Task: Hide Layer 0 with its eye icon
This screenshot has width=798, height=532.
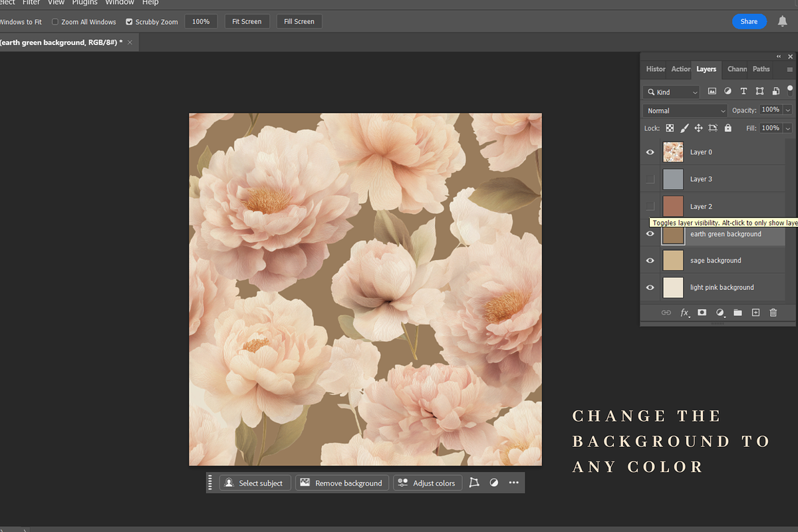Action: 650,152
